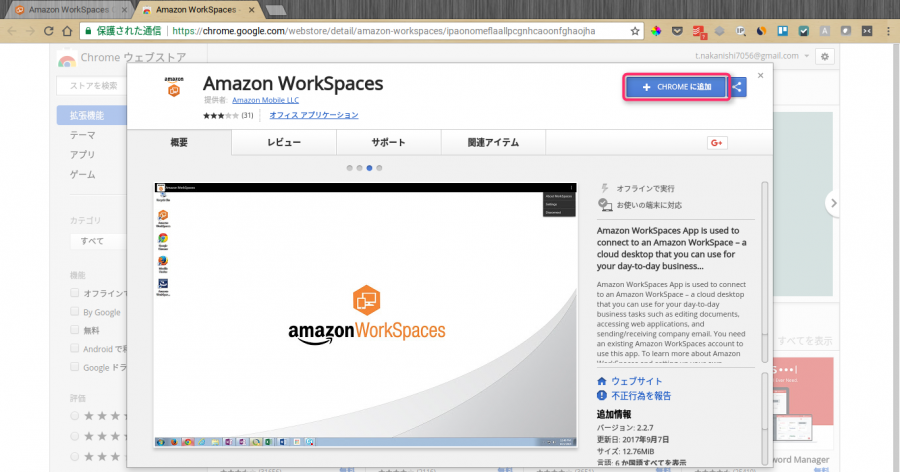This screenshot has width=900, height=472.
Task: Visit the ウェブサイト link
Action: coord(637,381)
